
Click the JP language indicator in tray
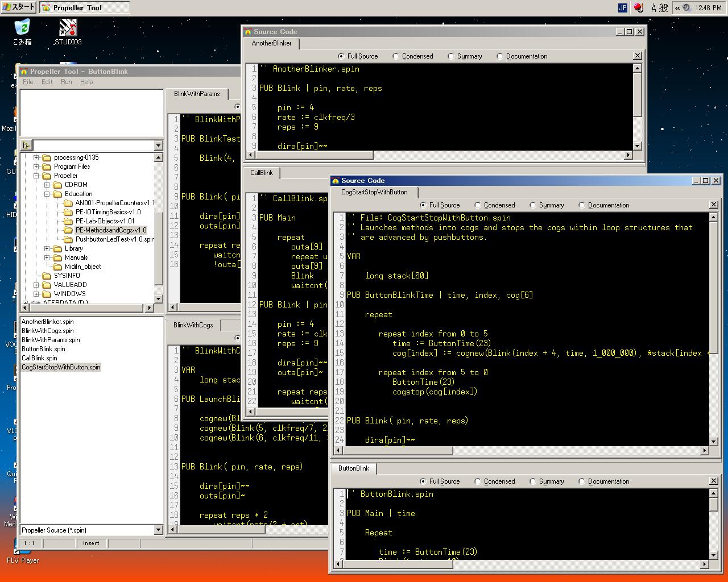[x=623, y=7]
